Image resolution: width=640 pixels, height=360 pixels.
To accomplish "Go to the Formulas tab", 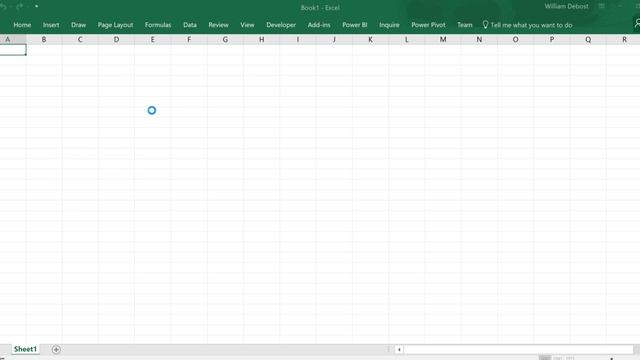I will pos(158,25).
